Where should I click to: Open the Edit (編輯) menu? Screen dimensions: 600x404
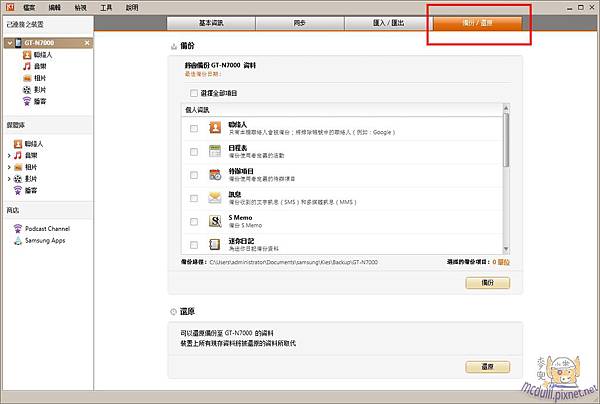tap(55, 7)
